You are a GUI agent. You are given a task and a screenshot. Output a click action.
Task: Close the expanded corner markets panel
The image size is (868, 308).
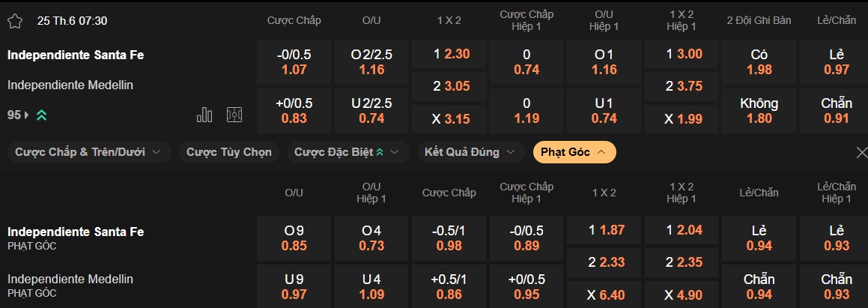pos(861,152)
